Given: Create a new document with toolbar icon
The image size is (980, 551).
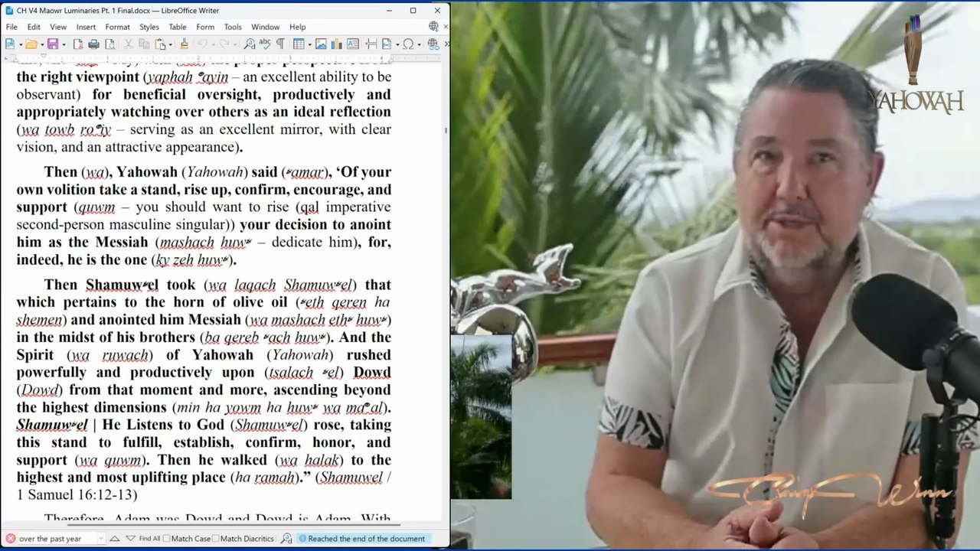Looking at the screenshot, I should pyautogui.click(x=9, y=44).
